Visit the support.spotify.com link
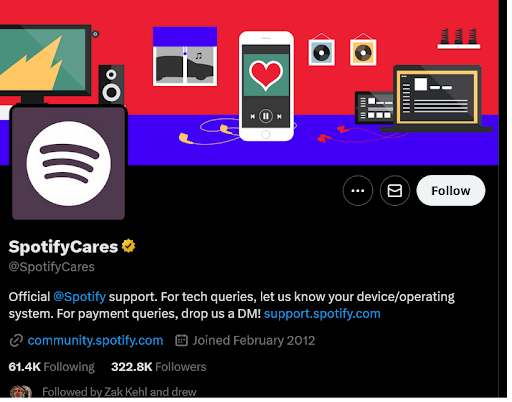This screenshot has width=512, height=402. pos(322,314)
